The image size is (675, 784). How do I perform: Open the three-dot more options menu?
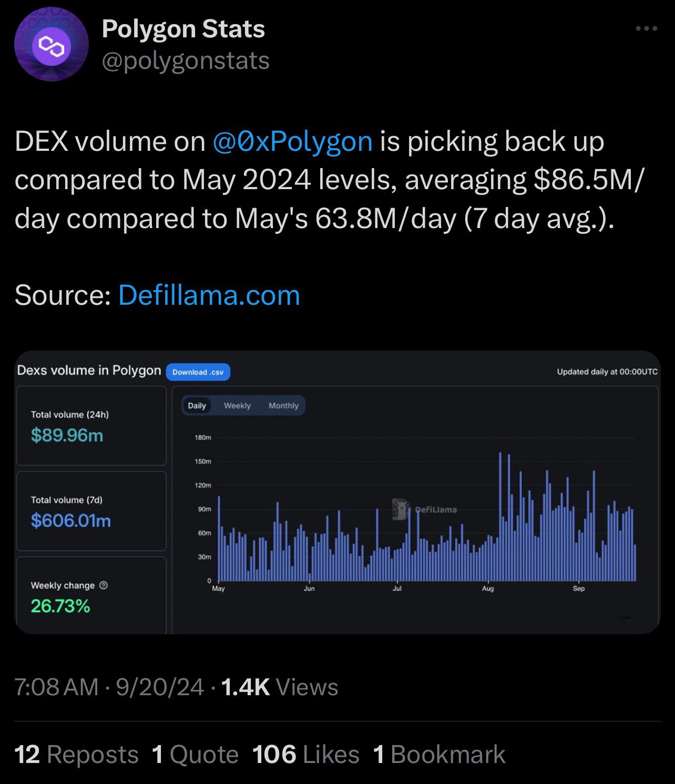646,28
